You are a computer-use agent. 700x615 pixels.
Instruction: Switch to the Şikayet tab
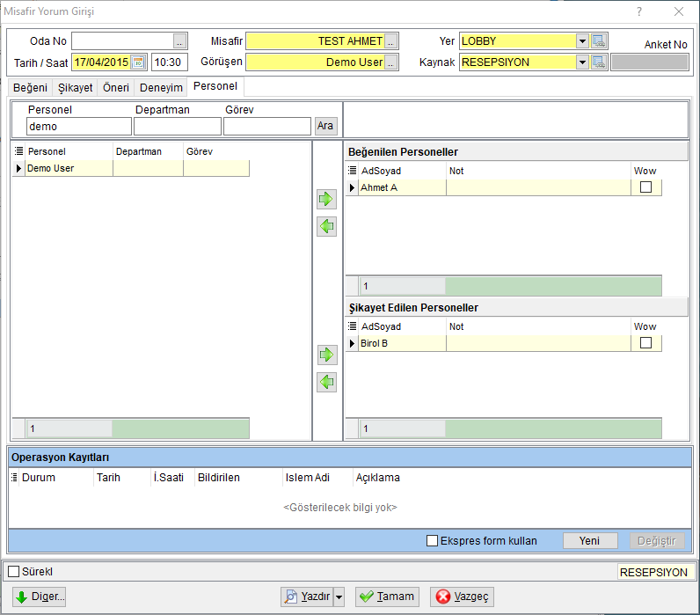pos(75,87)
